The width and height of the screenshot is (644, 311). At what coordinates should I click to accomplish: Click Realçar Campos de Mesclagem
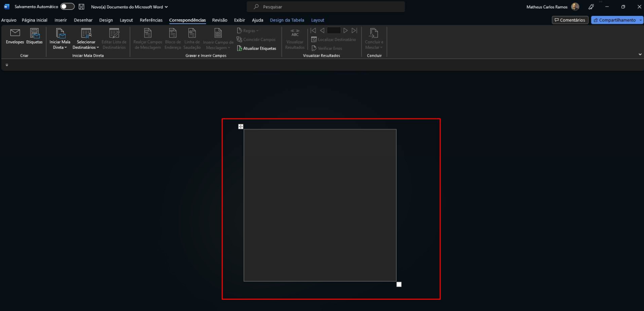click(x=148, y=39)
